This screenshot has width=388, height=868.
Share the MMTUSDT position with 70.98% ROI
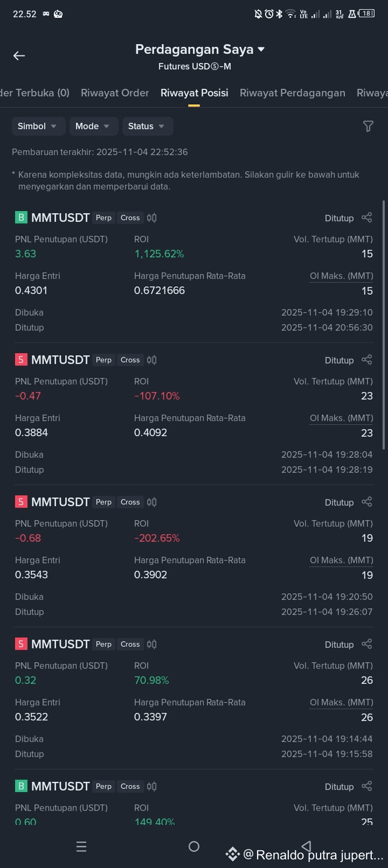[x=367, y=644]
